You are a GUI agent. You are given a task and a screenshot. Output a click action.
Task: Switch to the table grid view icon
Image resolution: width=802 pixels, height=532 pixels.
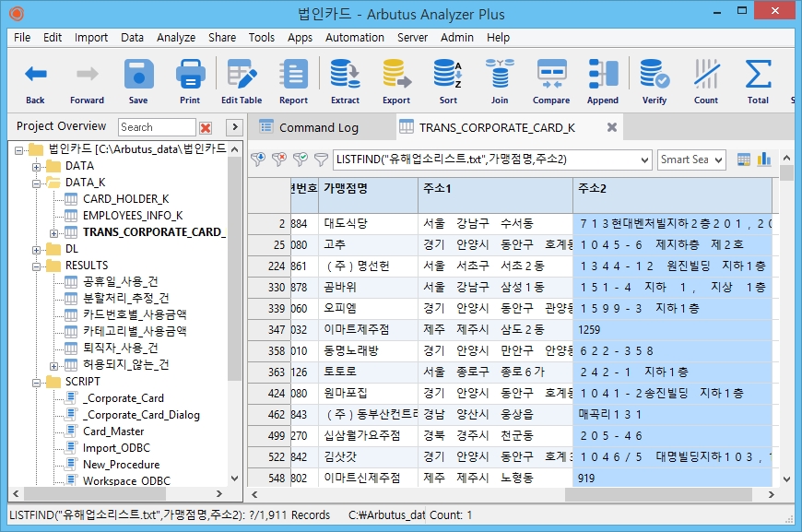(744, 160)
